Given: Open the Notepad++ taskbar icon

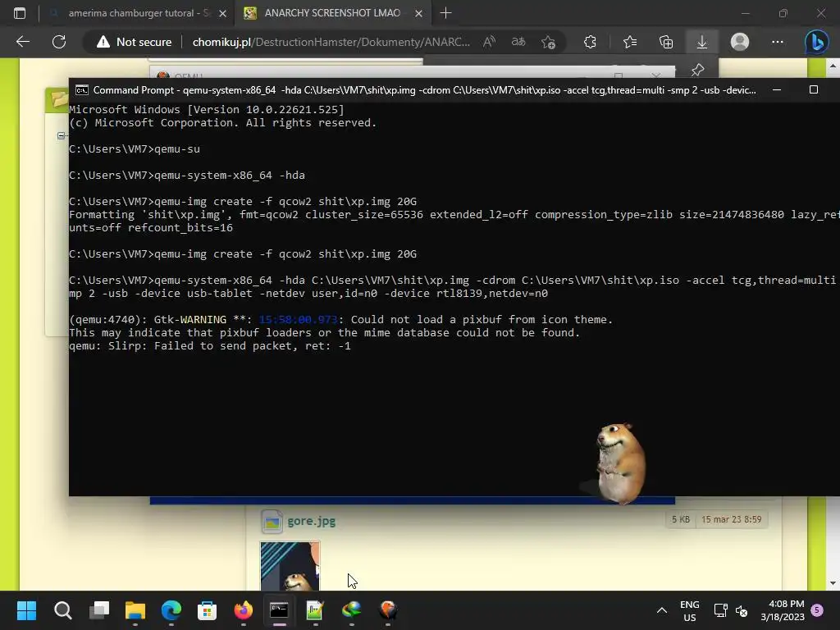Looking at the screenshot, I should click(315, 610).
